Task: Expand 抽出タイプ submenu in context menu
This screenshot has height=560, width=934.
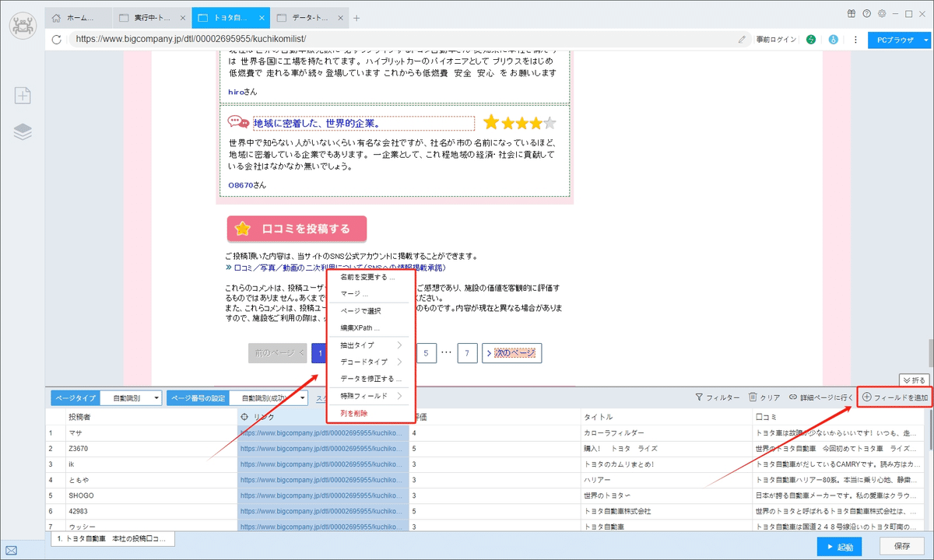Action: 371,345
